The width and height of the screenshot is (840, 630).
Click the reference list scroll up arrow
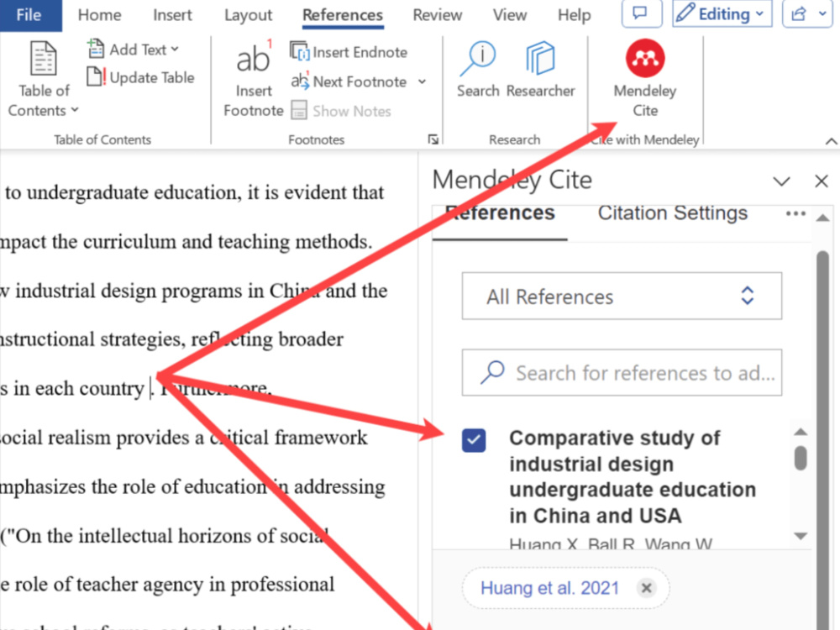click(801, 432)
